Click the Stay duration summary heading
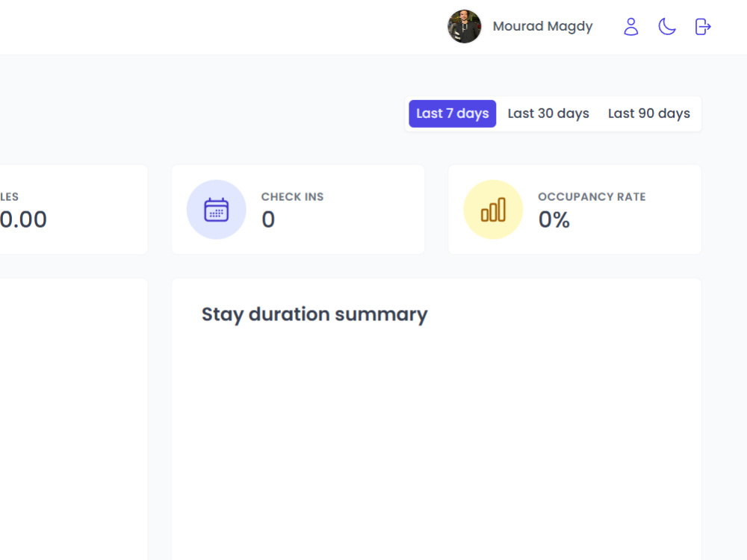The image size is (747, 560). point(314,315)
